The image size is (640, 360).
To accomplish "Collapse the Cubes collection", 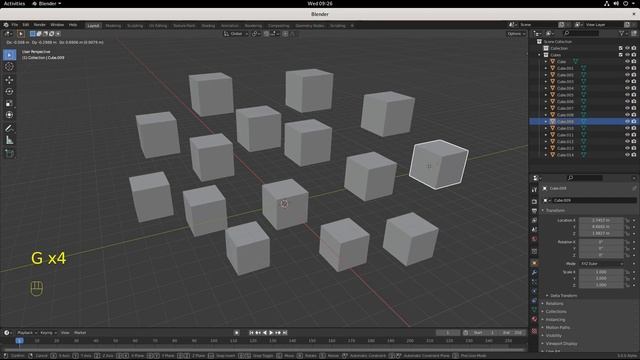I will pyautogui.click(x=539, y=55).
